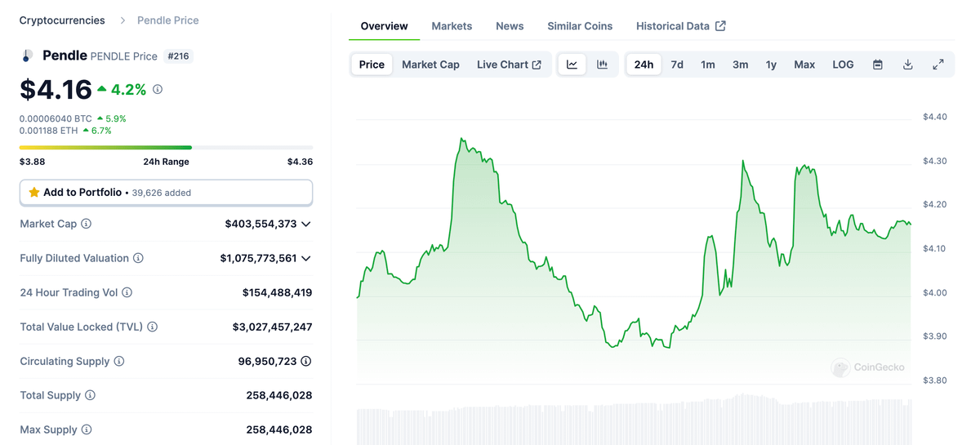Image resolution: width=980 pixels, height=445 pixels.
Task: Click info icon beside 96,950,723 value
Action: [306, 361]
